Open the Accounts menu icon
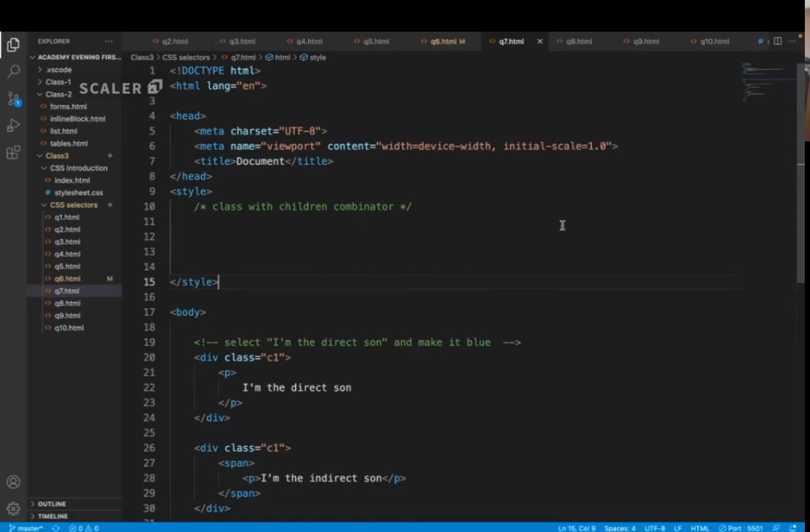This screenshot has width=810, height=532. coord(13,483)
